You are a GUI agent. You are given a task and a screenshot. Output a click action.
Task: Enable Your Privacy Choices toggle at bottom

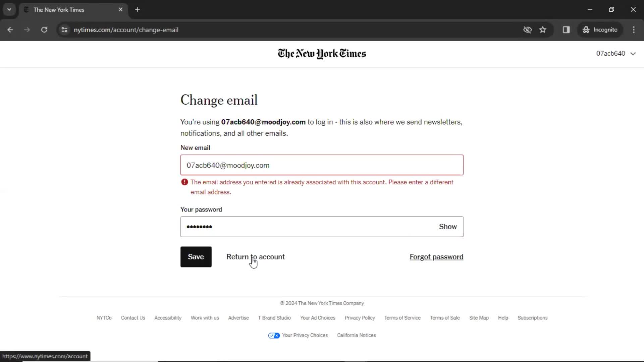[273, 335]
